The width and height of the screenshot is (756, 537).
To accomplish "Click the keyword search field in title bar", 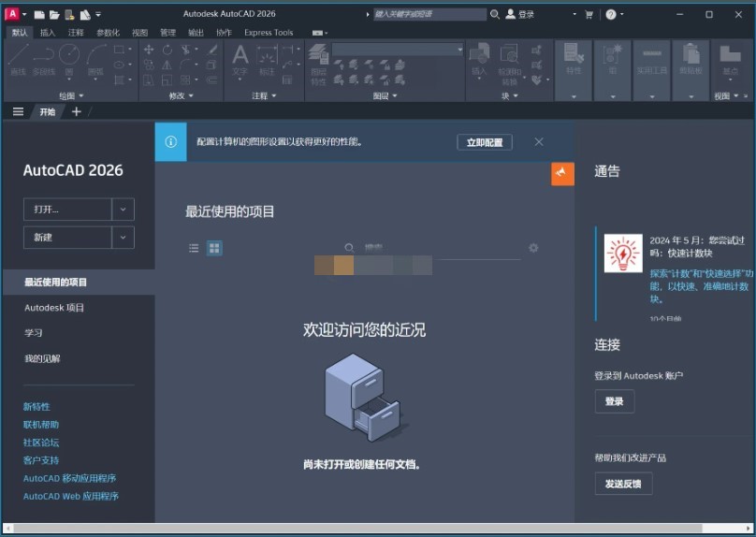I will [x=429, y=14].
